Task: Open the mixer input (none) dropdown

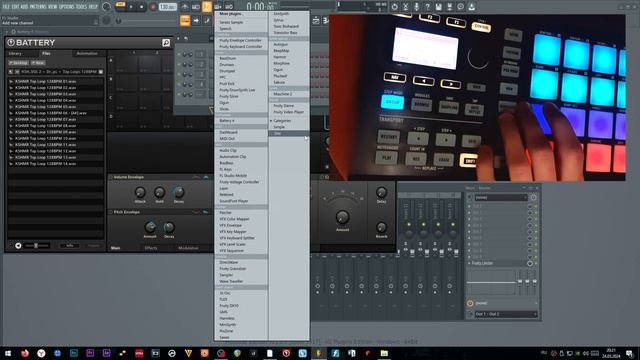Action: (501, 198)
